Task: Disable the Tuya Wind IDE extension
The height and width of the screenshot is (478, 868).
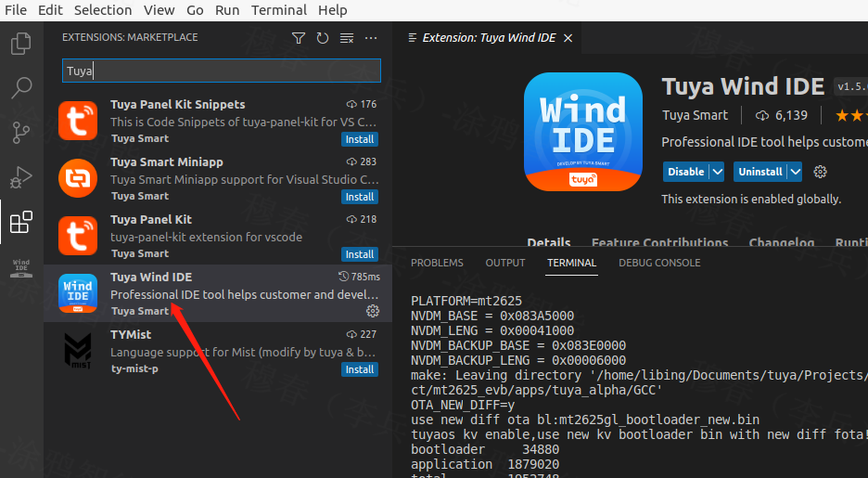Action: 686,172
